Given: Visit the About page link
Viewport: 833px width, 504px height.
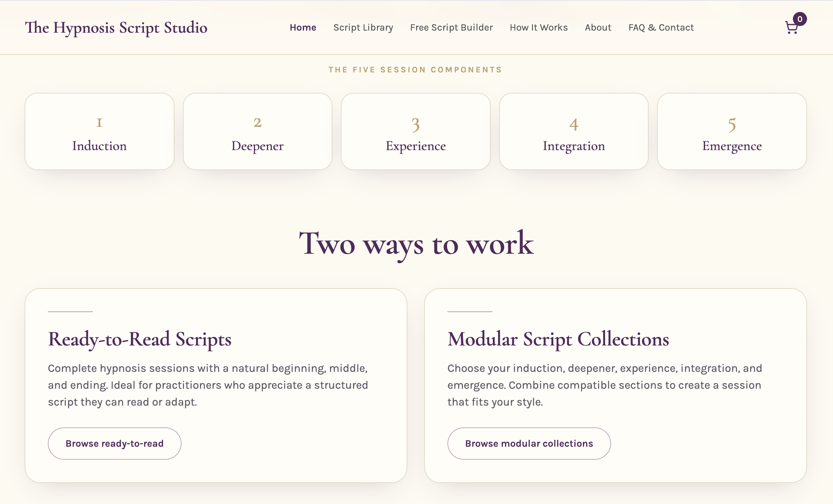Looking at the screenshot, I should click(598, 27).
